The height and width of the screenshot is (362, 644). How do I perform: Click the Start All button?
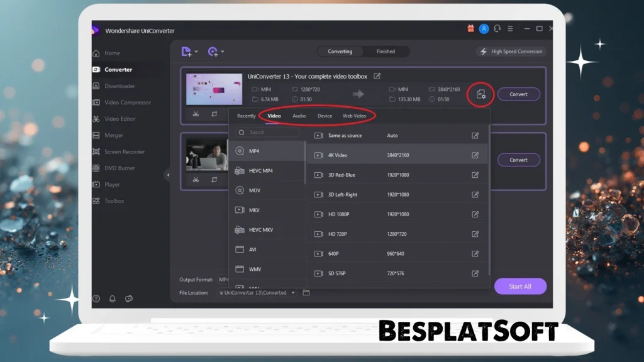[520, 287]
